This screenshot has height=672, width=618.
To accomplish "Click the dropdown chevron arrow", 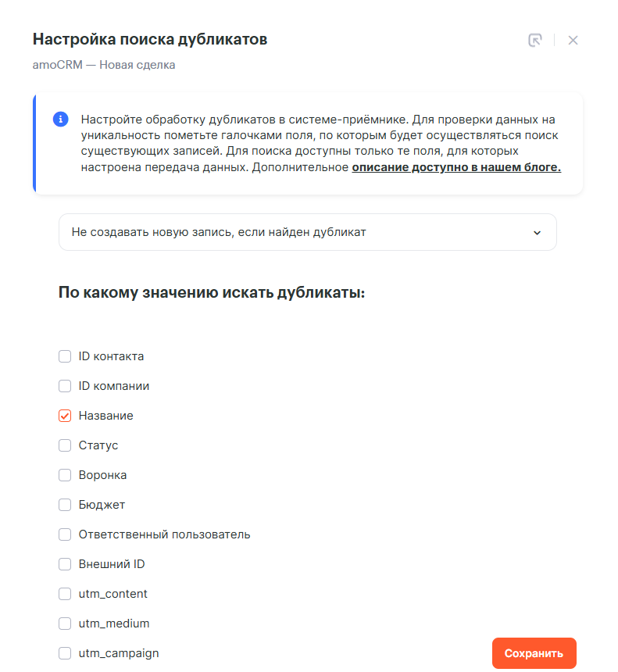I will tap(537, 232).
